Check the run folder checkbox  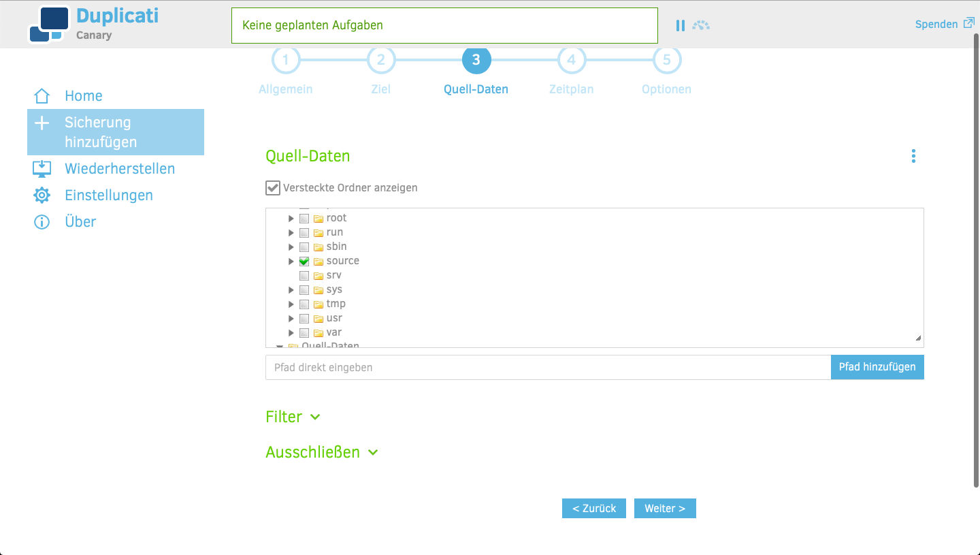tap(304, 233)
